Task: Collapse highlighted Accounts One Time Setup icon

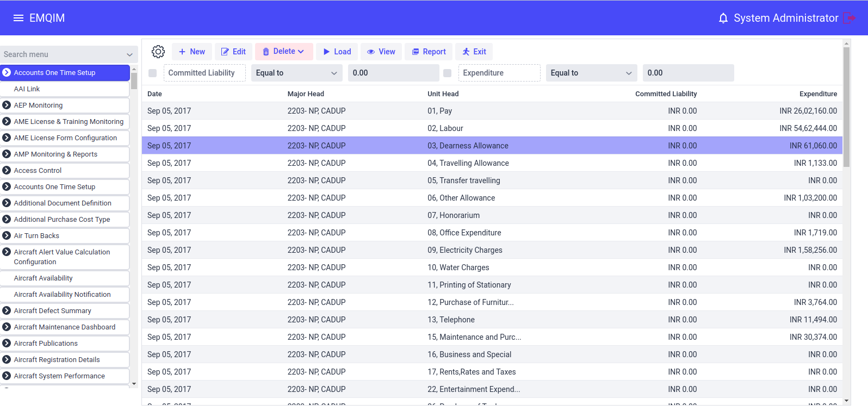Action: click(7, 72)
